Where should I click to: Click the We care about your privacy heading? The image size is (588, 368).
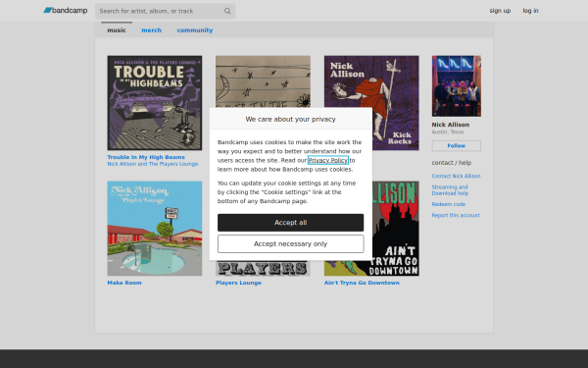[291, 119]
